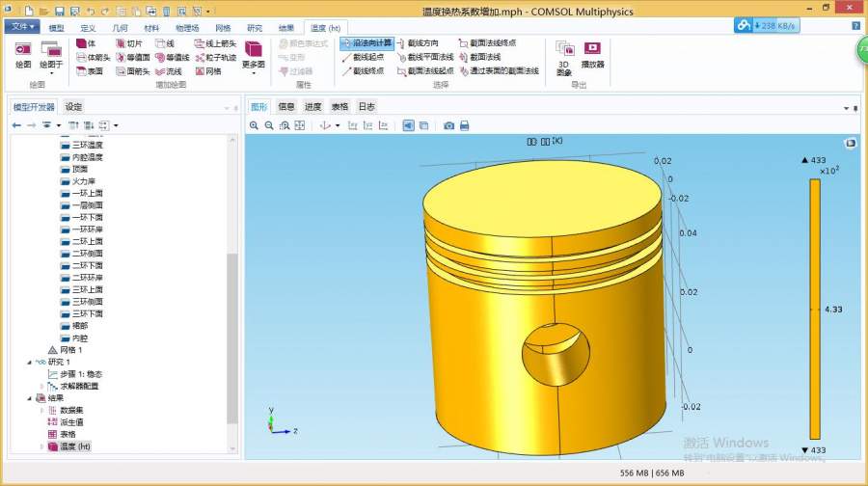The image size is (868, 486).
Task: Select 截面法线终点 option
Action: 487,43
